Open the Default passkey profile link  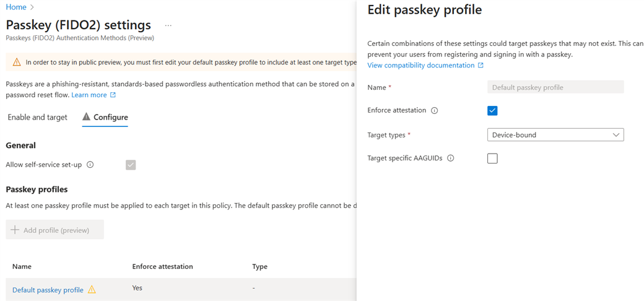point(48,290)
